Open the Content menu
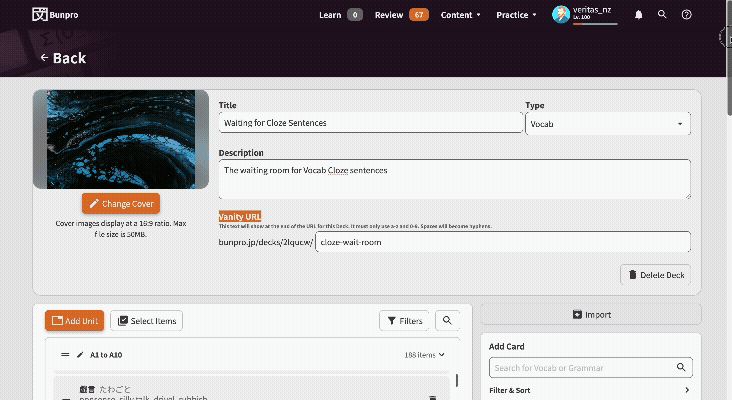The width and height of the screenshot is (732, 400). (x=460, y=15)
